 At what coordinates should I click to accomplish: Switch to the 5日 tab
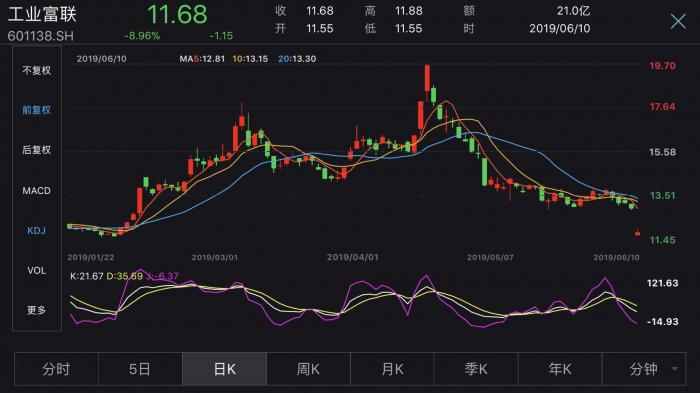pyautogui.click(x=140, y=369)
